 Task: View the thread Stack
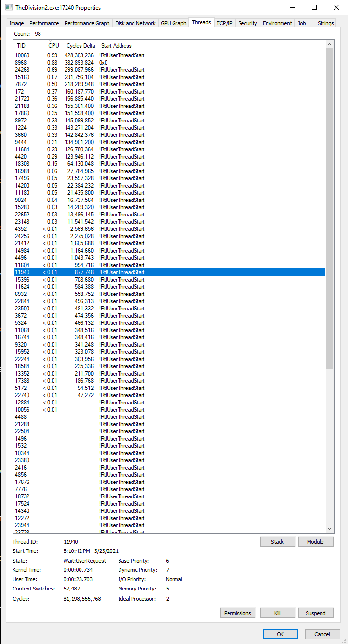tap(278, 542)
